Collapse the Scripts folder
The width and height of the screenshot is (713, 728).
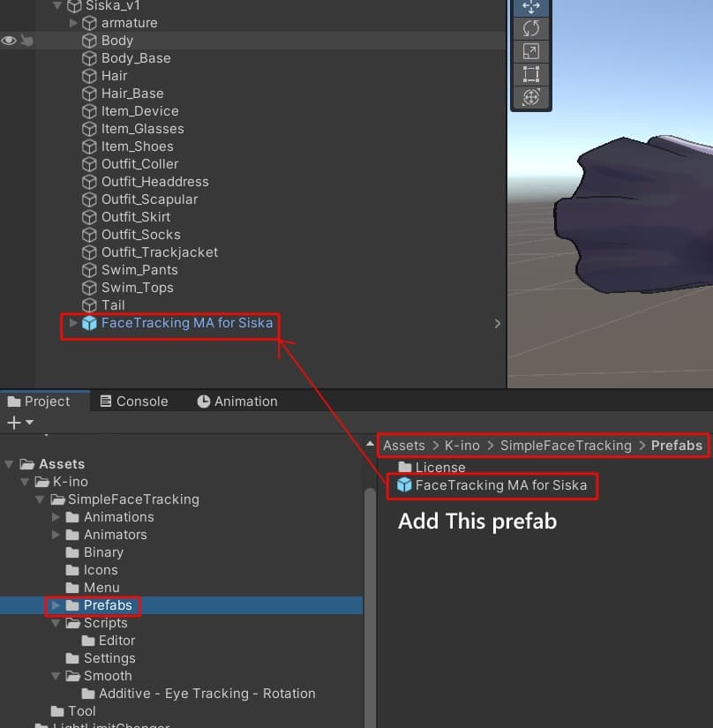pos(56,623)
